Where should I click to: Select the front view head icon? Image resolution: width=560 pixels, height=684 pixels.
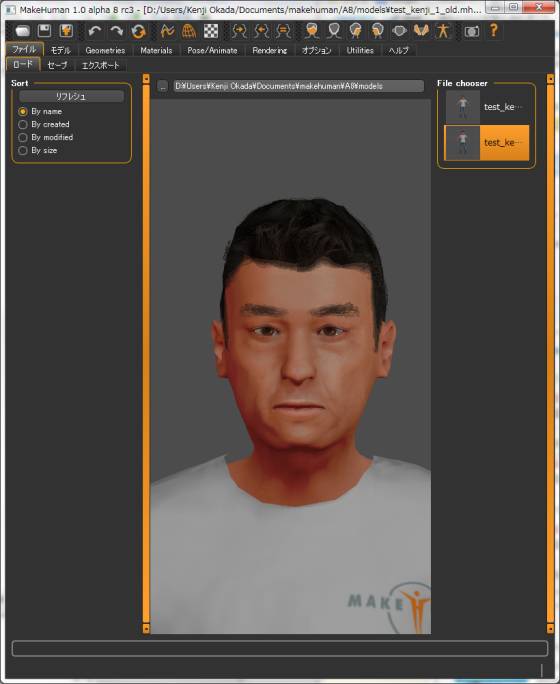[x=312, y=31]
